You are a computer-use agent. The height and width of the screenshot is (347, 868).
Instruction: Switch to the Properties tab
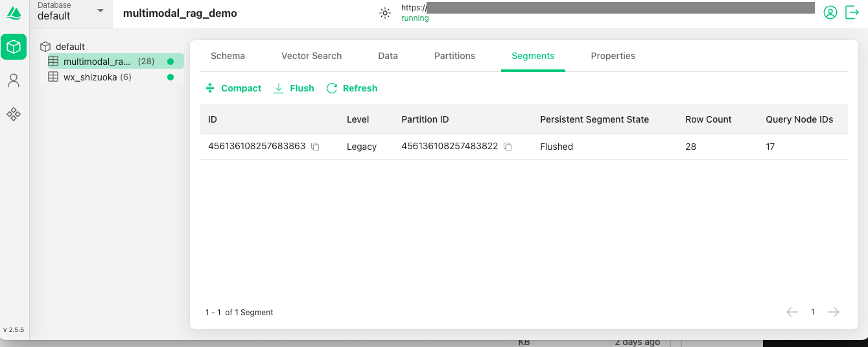(613, 56)
